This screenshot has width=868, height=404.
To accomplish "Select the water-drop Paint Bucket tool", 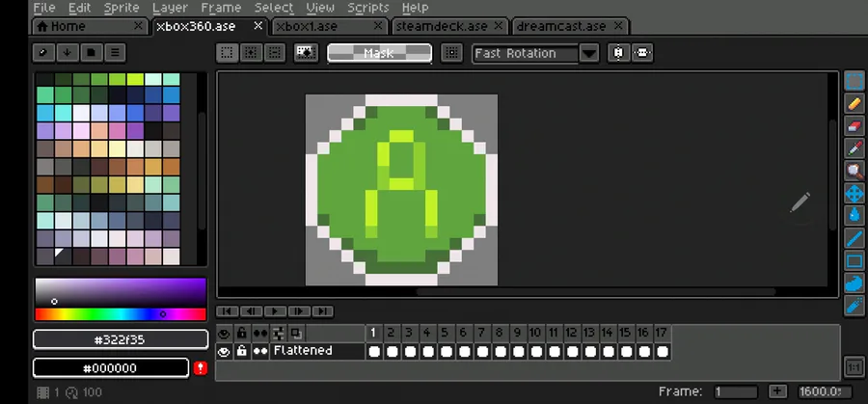I will click(x=854, y=216).
